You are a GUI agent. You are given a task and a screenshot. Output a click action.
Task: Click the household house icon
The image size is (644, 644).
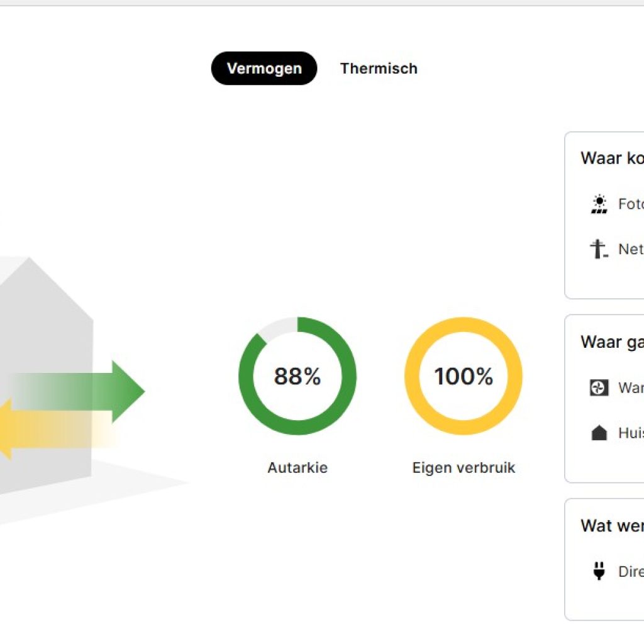pyautogui.click(x=599, y=433)
